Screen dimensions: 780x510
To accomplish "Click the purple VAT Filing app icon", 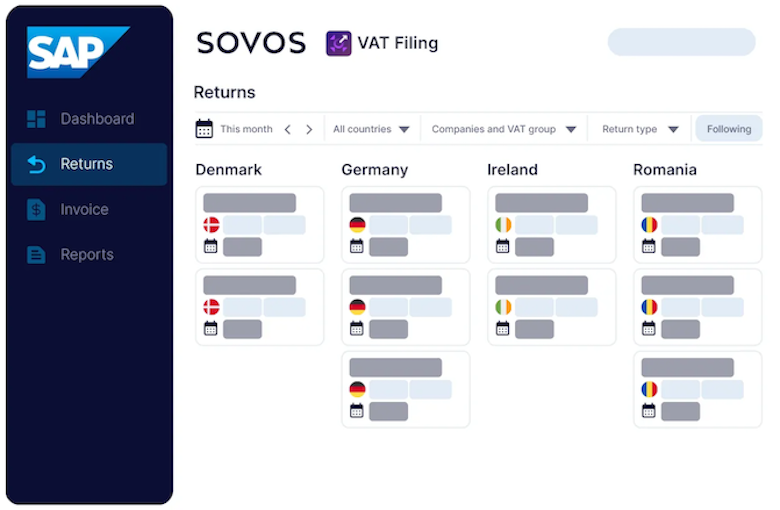I will tap(338, 43).
